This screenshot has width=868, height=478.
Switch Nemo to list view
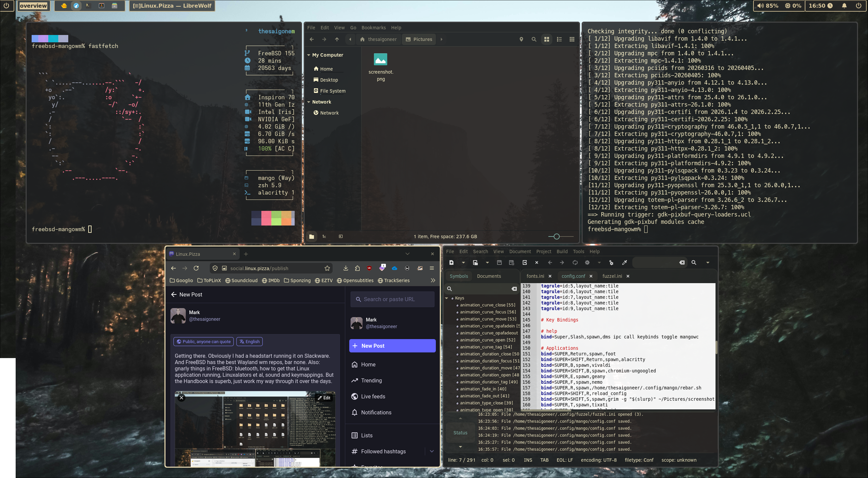coord(559,39)
